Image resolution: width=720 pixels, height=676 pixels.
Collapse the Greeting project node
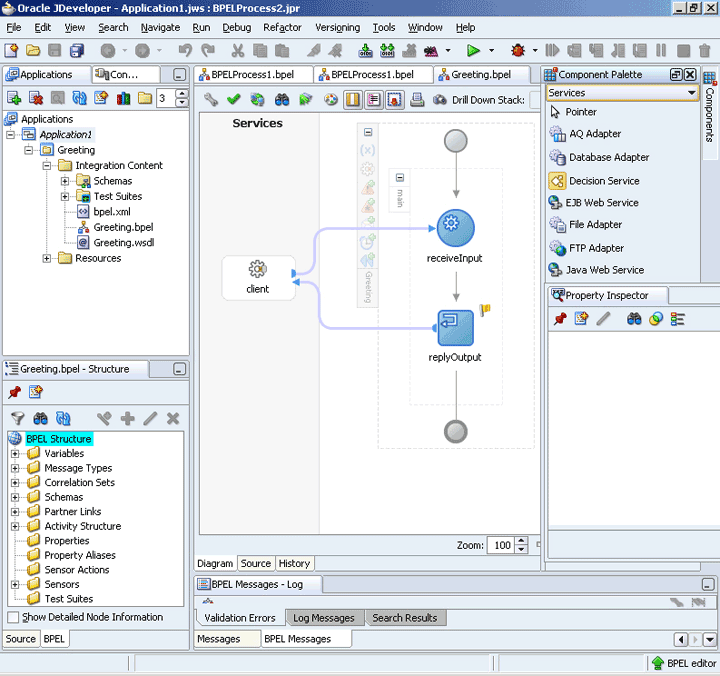(28, 150)
